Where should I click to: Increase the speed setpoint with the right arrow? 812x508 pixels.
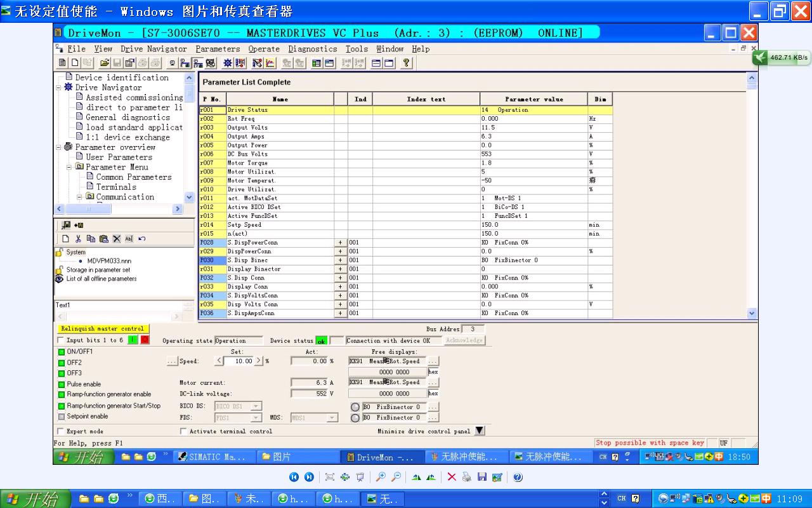tap(258, 361)
